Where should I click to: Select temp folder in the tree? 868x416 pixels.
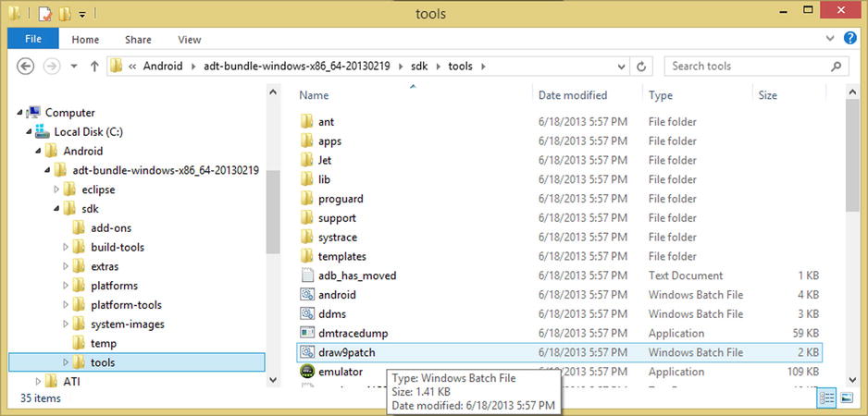[x=104, y=344]
